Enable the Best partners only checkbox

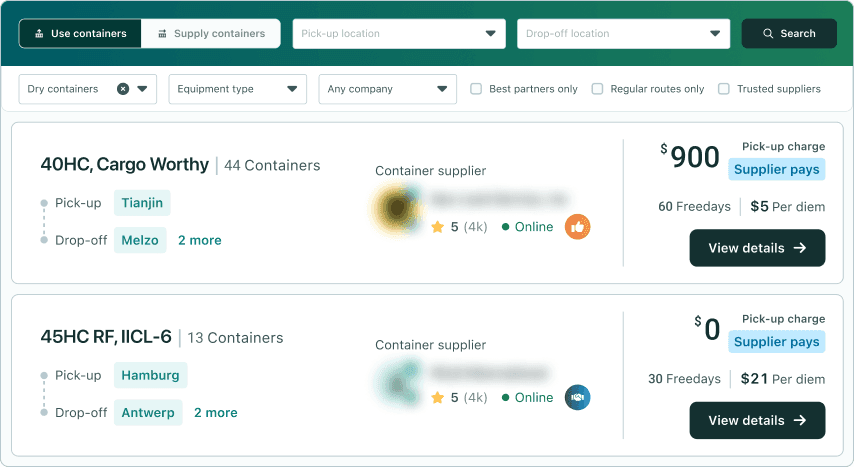click(x=476, y=89)
